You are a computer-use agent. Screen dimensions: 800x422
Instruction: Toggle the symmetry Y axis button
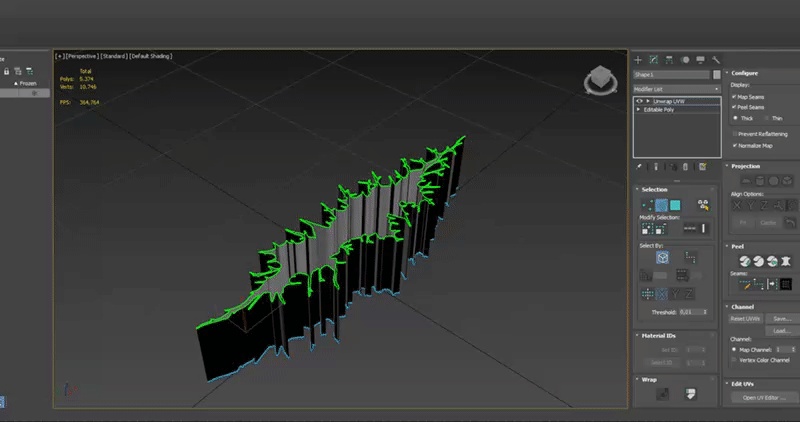[675, 294]
